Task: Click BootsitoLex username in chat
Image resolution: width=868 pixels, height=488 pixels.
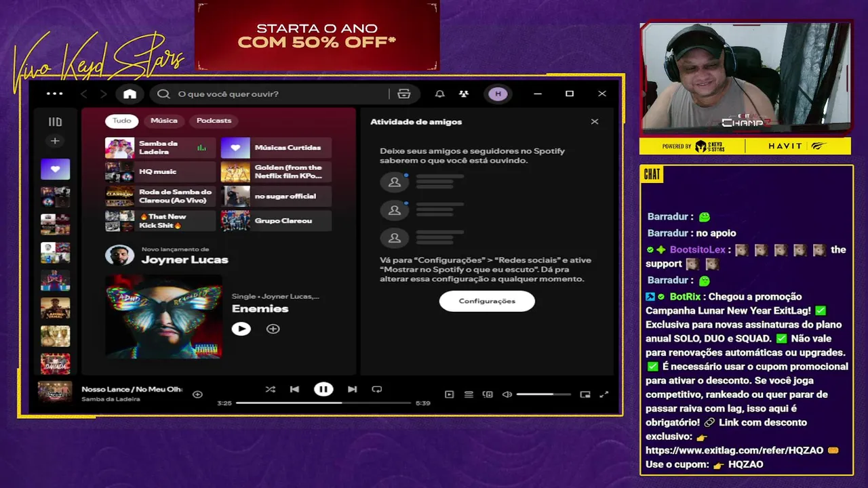Action: (x=698, y=249)
